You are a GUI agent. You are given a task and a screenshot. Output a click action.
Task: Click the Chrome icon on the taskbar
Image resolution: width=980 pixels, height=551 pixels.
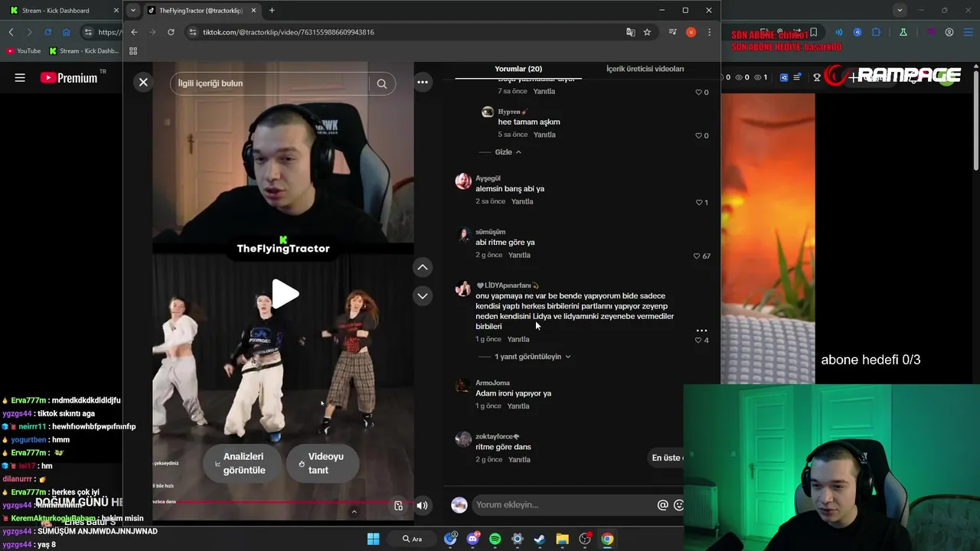click(607, 539)
